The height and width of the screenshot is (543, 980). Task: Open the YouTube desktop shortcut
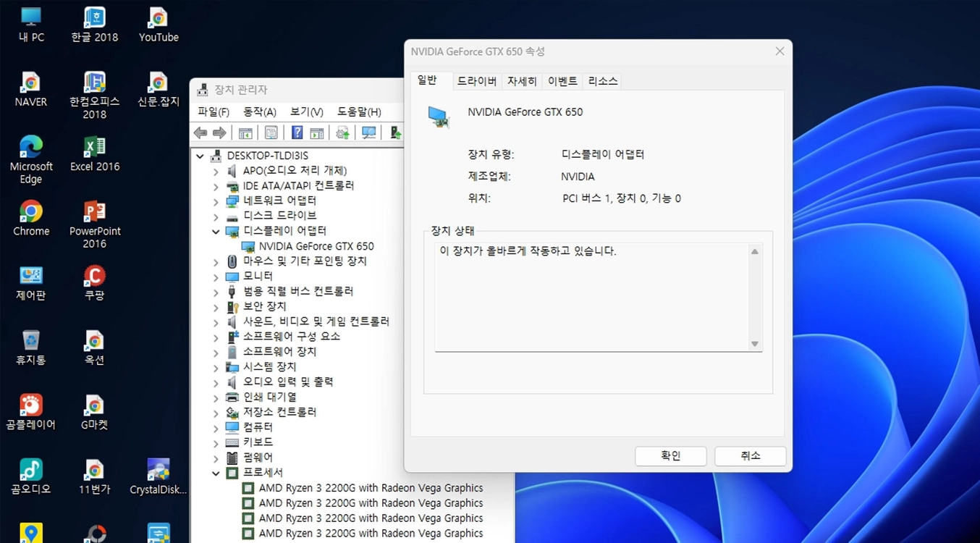click(x=159, y=25)
